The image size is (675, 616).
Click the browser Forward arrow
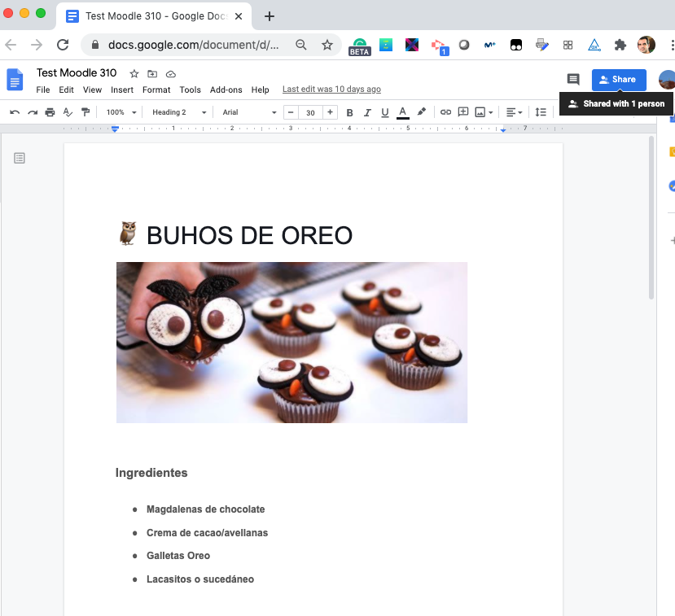37,45
